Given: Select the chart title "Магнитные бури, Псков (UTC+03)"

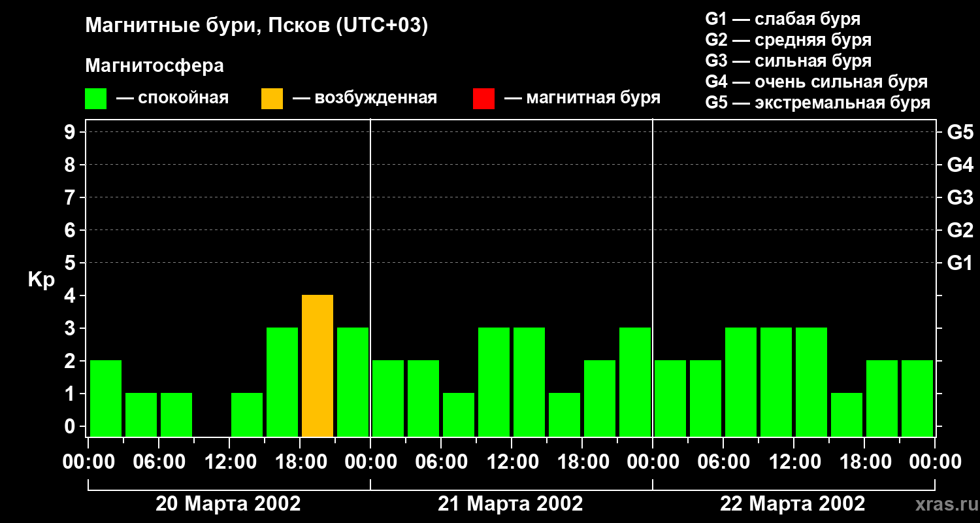Looking at the screenshot, I should [257, 27].
